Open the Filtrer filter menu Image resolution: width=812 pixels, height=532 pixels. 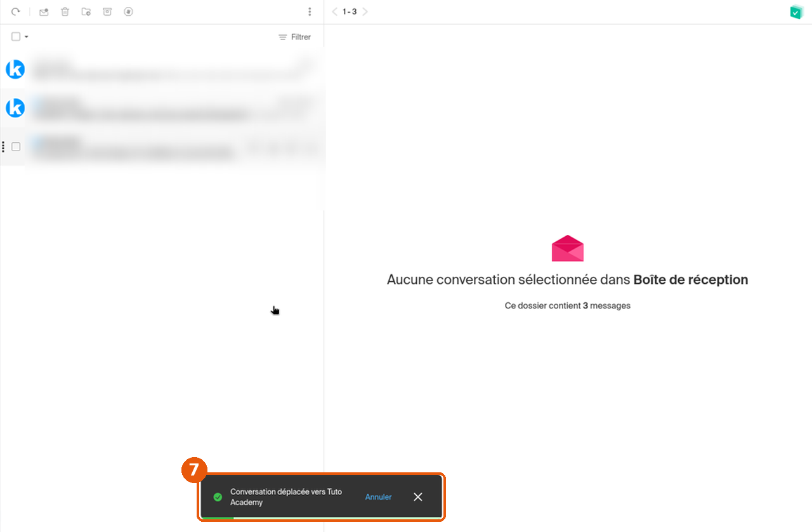click(295, 37)
